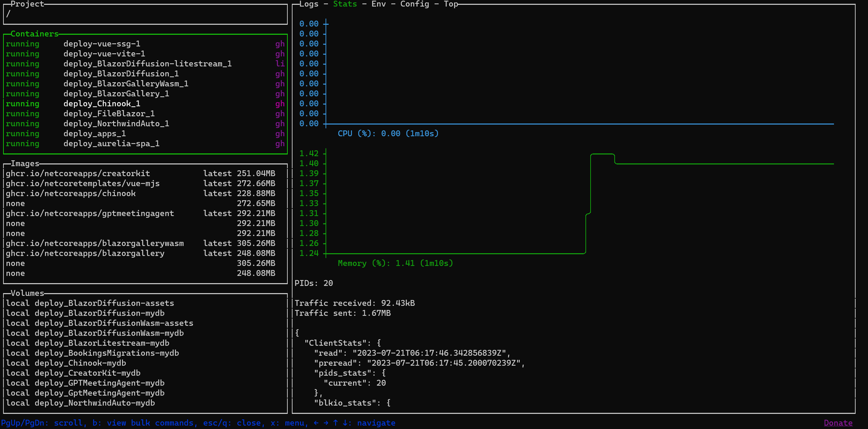Switch to the Top tab

451,4
